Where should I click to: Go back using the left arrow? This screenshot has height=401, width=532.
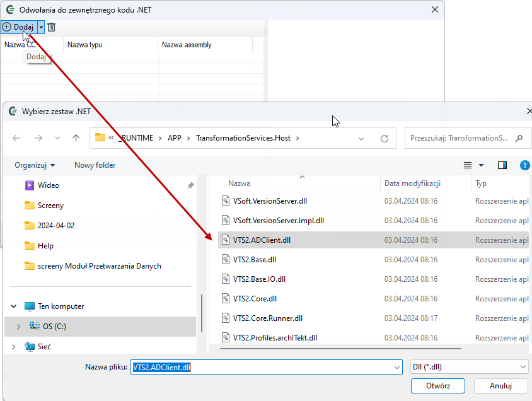[16, 138]
